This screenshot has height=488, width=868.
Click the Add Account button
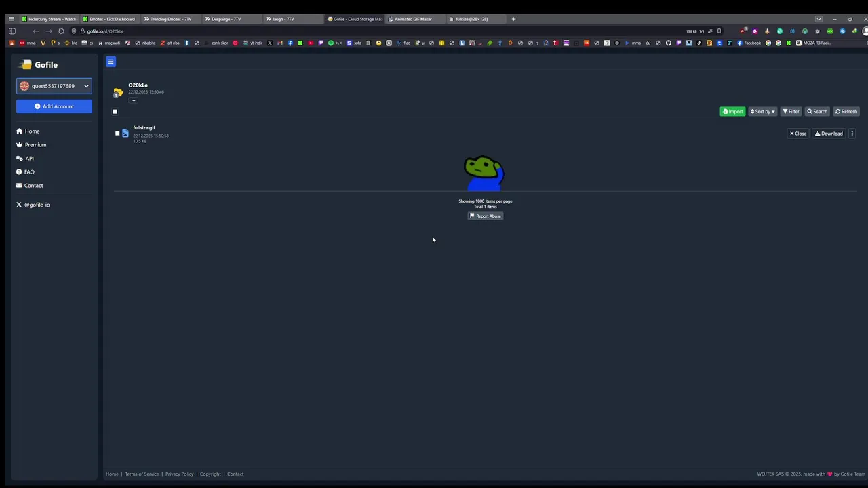(x=54, y=106)
